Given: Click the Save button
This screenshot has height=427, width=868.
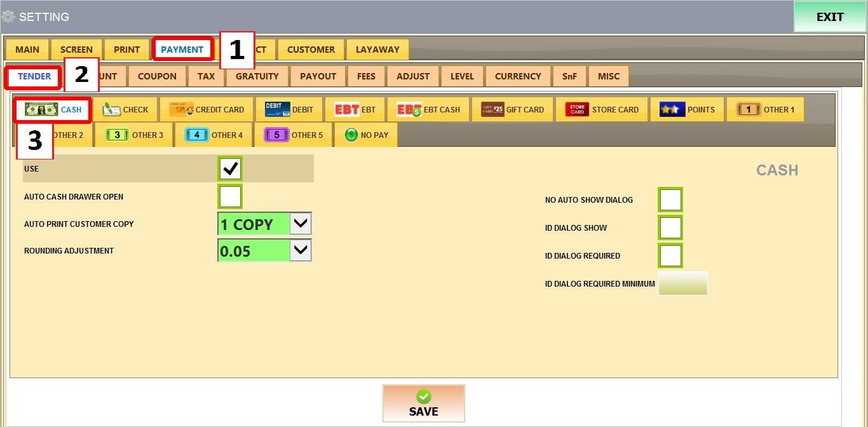Looking at the screenshot, I should tap(423, 403).
